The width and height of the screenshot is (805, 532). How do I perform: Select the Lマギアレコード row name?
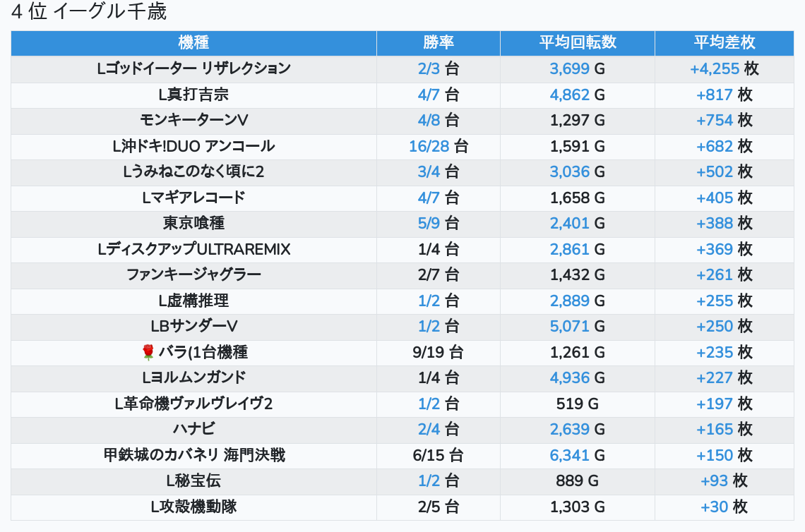193,198
